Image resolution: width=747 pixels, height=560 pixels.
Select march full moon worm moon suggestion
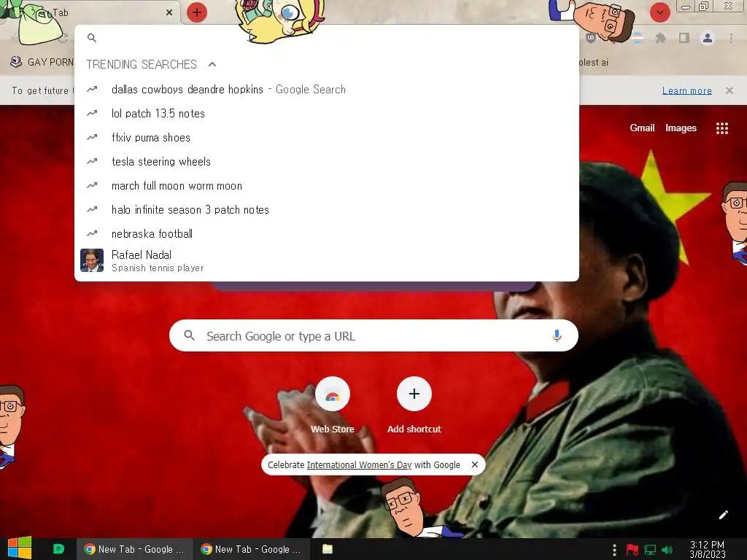(x=327, y=186)
